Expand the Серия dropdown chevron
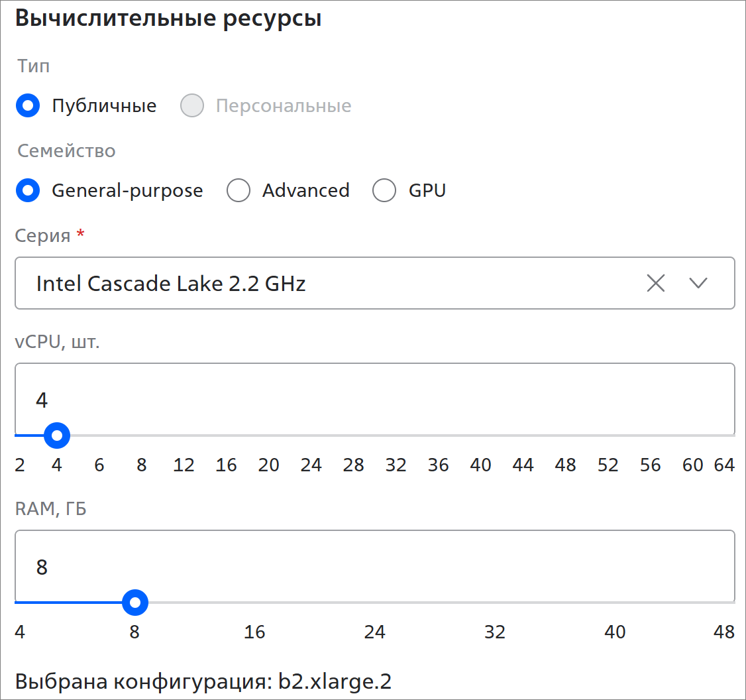The image size is (746, 700). (x=698, y=284)
